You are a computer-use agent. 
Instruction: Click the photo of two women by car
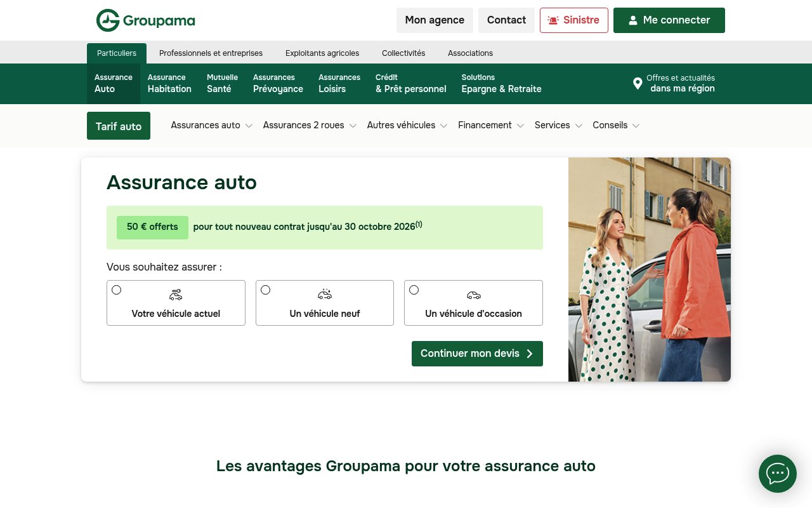tap(650, 269)
